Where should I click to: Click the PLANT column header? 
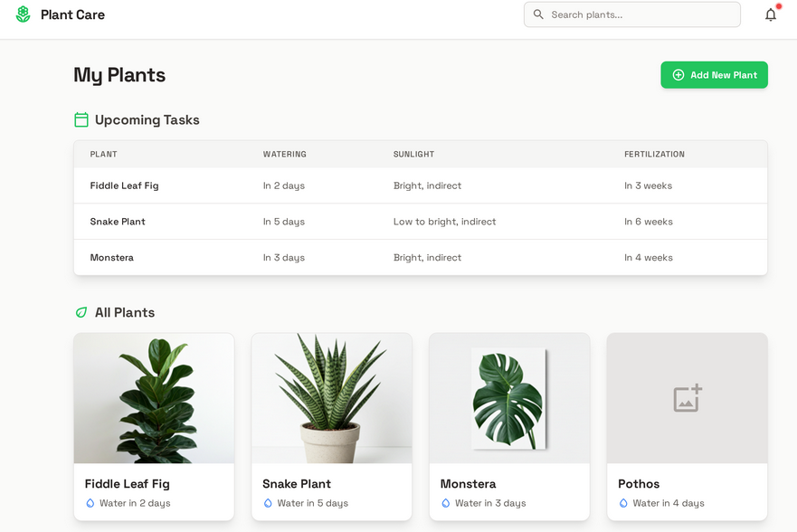[104, 154]
